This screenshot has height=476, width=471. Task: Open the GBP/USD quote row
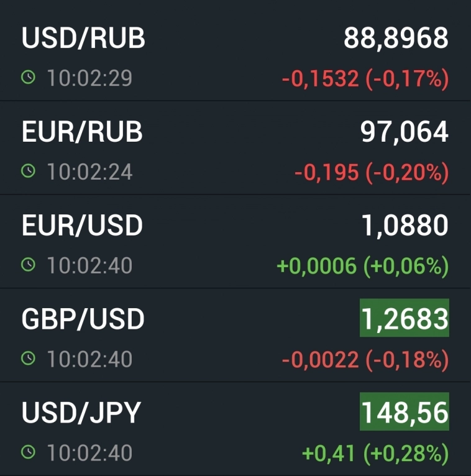pos(83,319)
